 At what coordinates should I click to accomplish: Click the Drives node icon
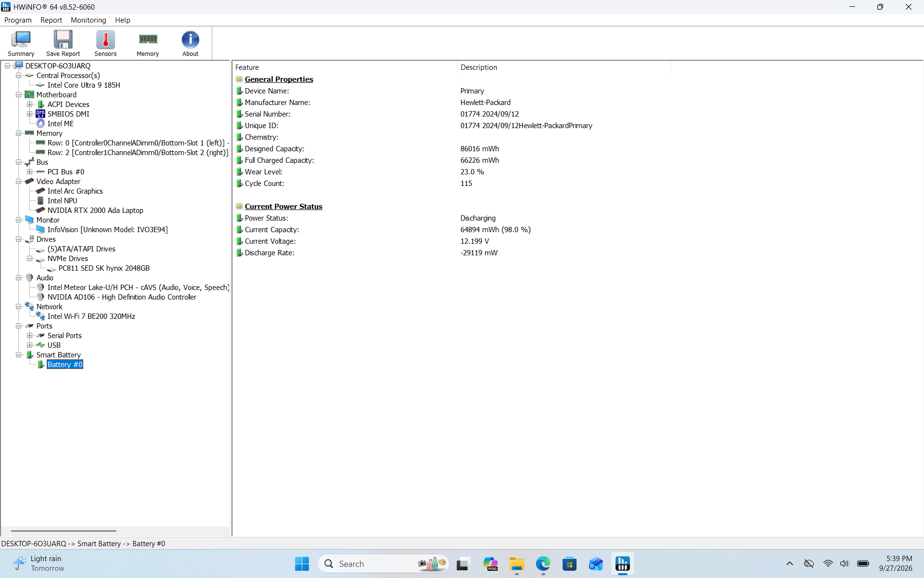point(29,239)
